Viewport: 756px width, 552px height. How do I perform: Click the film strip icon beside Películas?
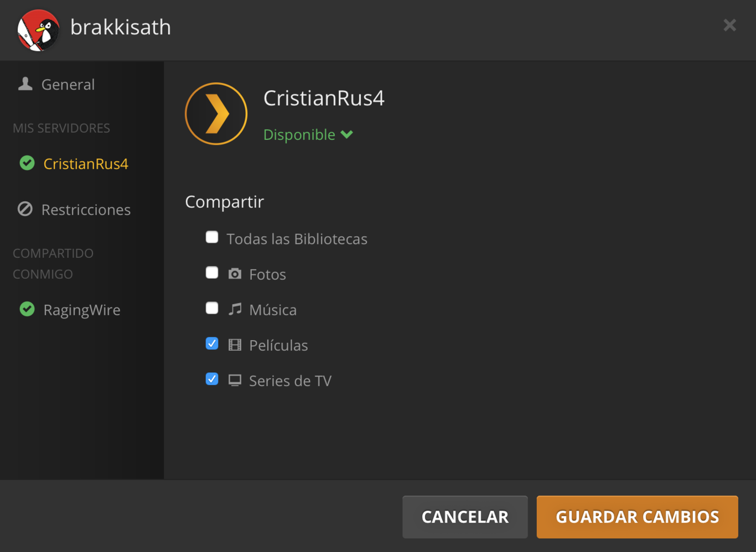click(235, 345)
